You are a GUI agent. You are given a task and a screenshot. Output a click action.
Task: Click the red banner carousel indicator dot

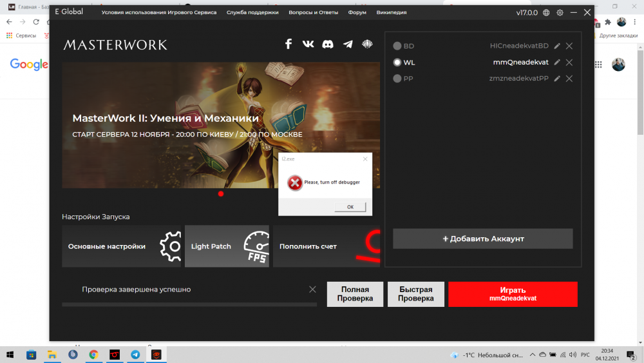coord(221,194)
